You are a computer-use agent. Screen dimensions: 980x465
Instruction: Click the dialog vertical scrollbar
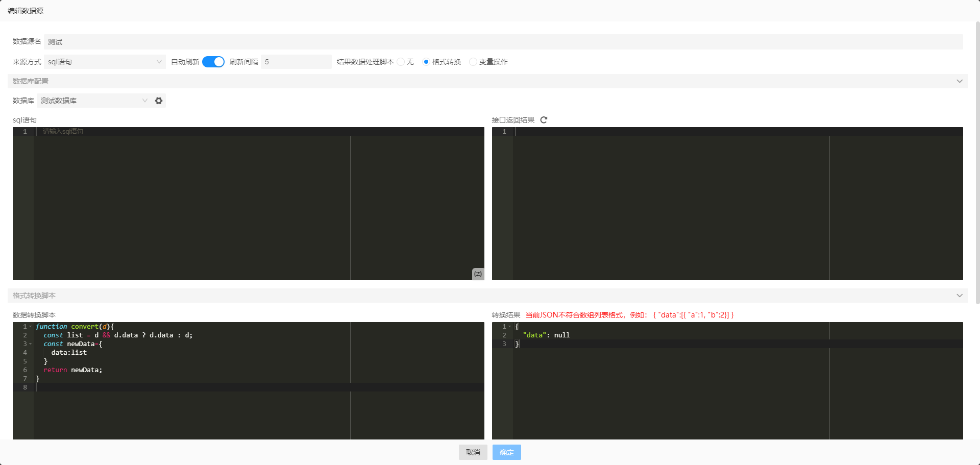point(977,163)
